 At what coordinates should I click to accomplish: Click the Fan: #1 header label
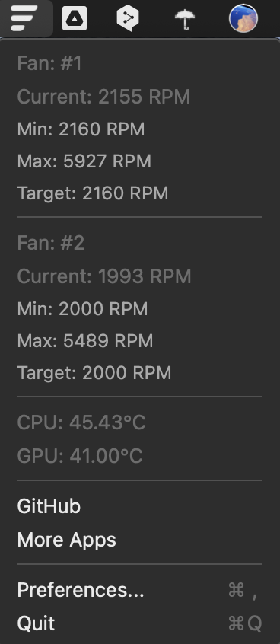pos(49,64)
